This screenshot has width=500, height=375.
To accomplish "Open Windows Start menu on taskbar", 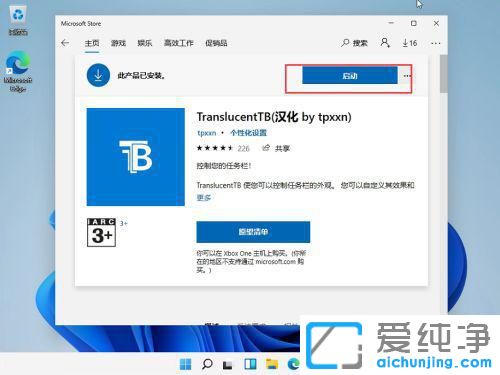I will 185,364.
